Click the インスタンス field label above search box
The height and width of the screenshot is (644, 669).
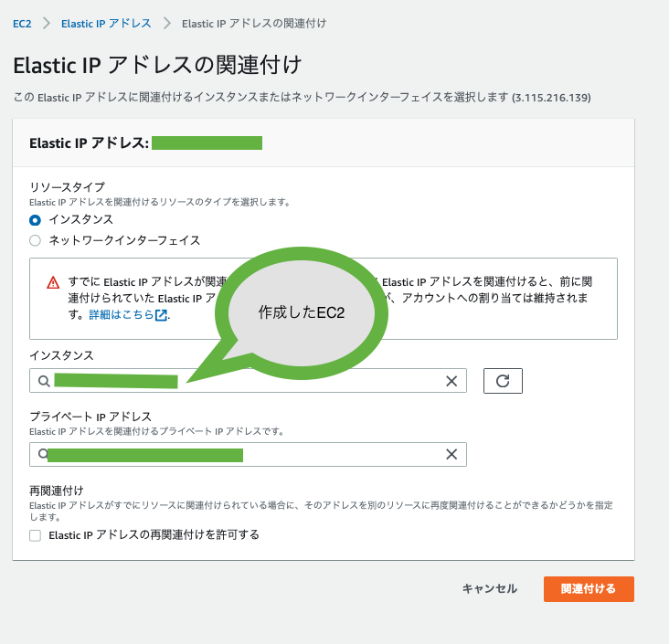coord(61,355)
